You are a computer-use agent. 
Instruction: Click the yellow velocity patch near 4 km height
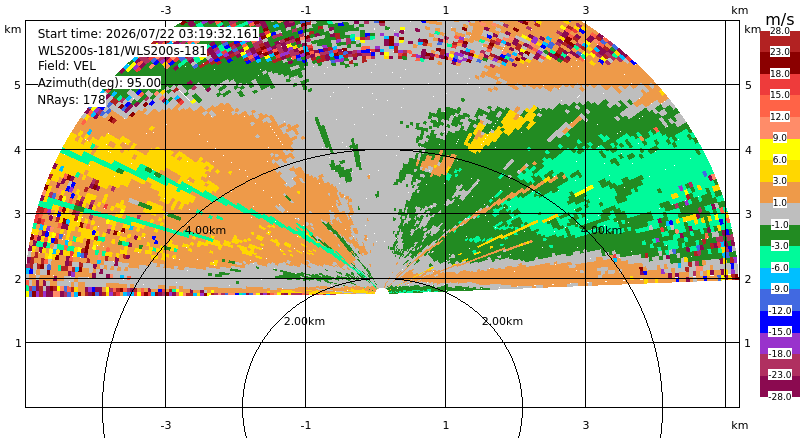(x=503, y=130)
